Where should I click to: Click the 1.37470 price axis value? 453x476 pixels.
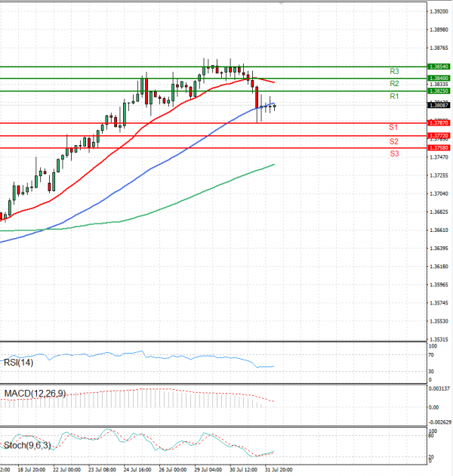[x=439, y=157]
